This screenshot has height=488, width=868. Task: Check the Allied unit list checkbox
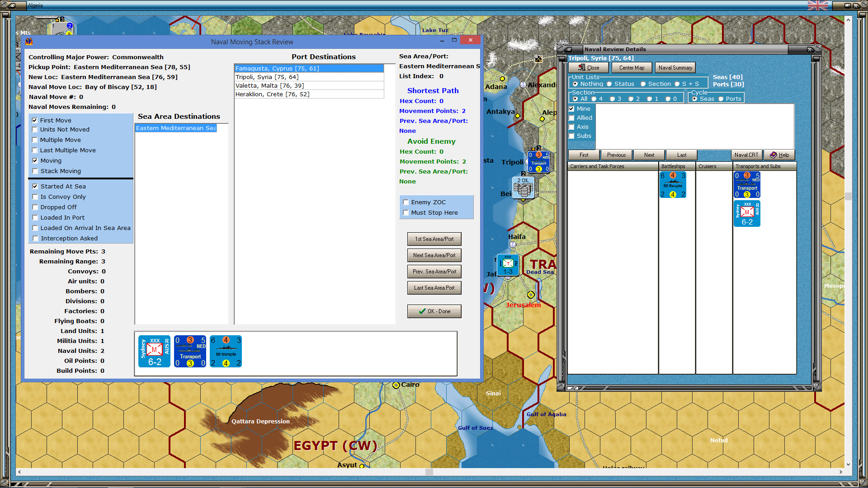571,118
